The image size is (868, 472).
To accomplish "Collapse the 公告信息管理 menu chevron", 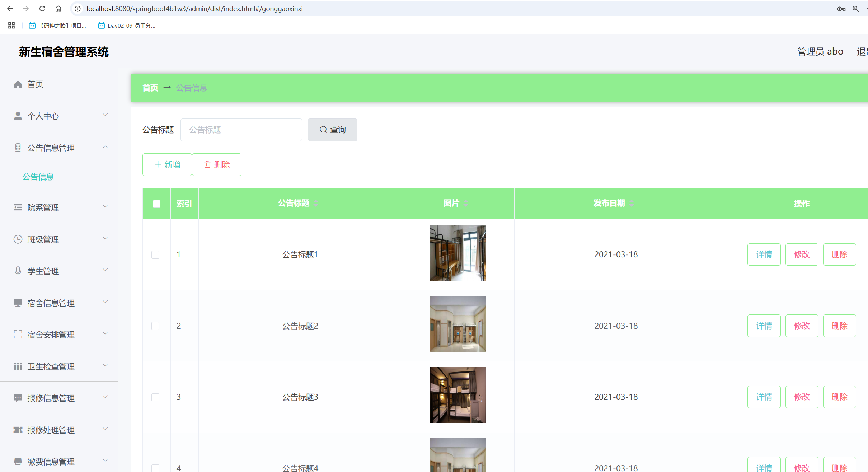I will (105, 147).
